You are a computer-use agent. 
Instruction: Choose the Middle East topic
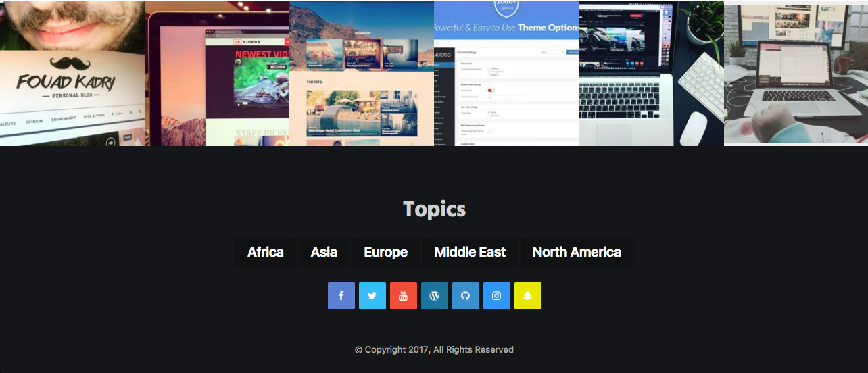[x=470, y=252]
